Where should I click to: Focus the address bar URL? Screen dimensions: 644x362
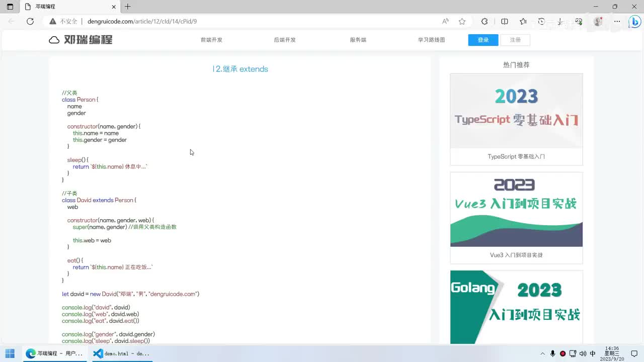[x=142, y=21]
